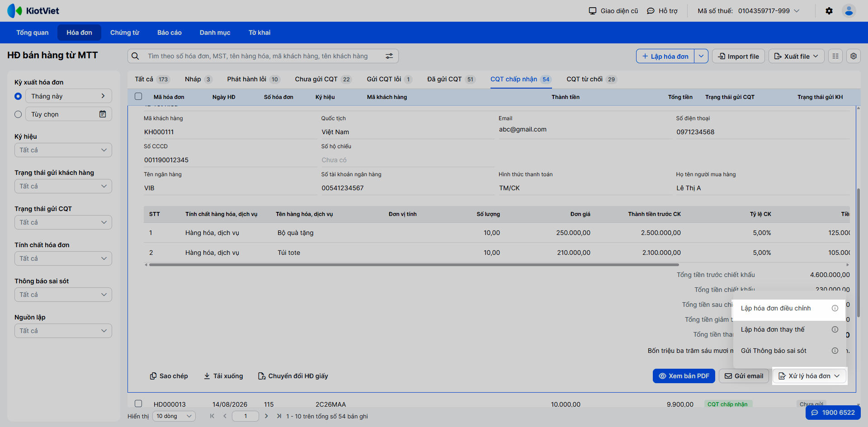Click the horizontal scrollbar under items table
Screen dimensions: 868x427
point(414,265)
